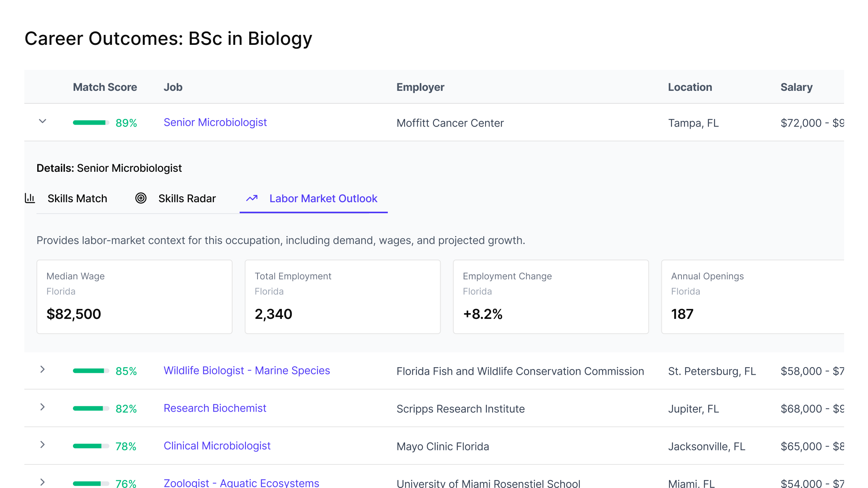Screen dimensions: 868x488
Task: Click the Skills Radar target icon
Action: click(141, 198)
